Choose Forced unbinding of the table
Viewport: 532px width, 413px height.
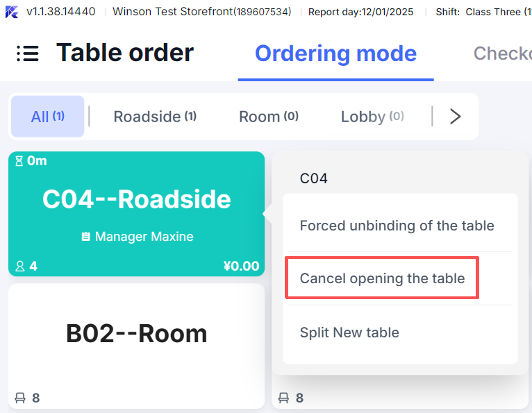397,226
